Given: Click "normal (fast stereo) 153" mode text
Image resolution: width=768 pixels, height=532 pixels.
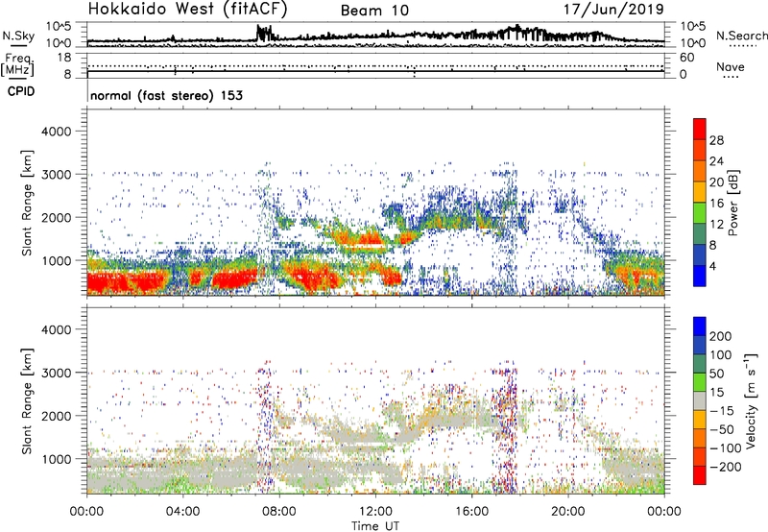Looking at the screenshot, I should [x=166, y=96].
